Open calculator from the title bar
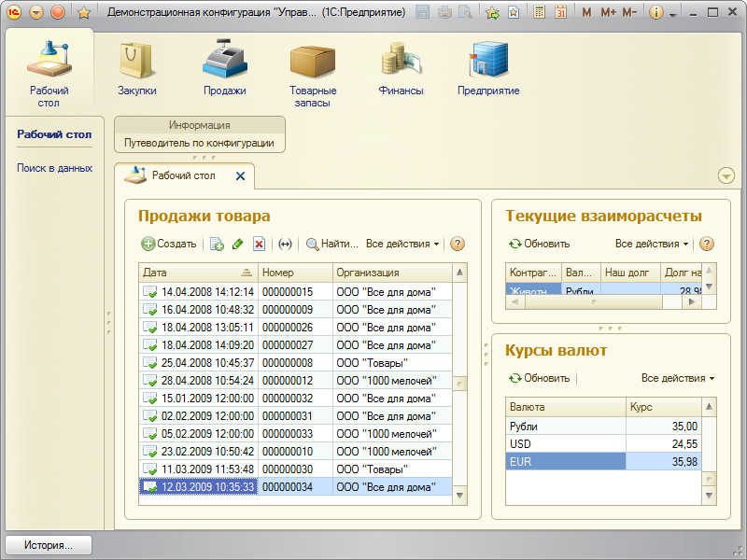 tap(540, 13)
